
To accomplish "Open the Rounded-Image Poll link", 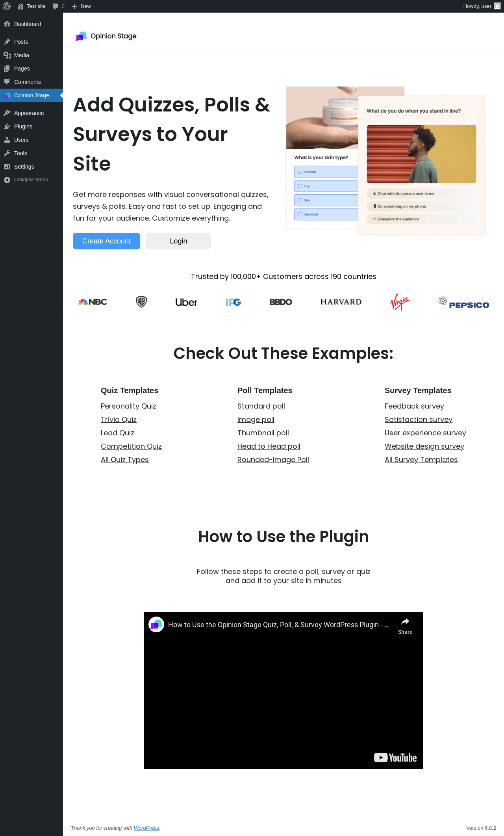I will pos(273,460).
